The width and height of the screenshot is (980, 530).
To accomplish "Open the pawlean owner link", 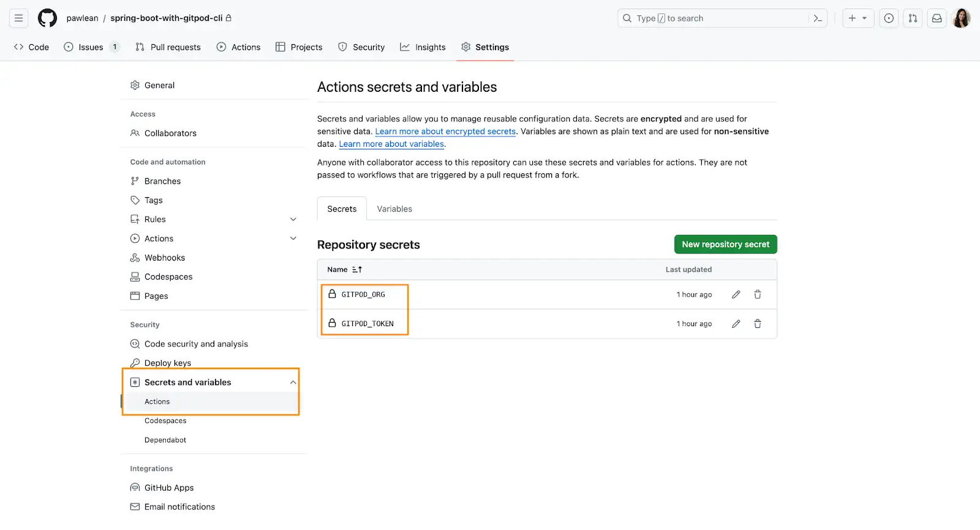I will [82, 18].
